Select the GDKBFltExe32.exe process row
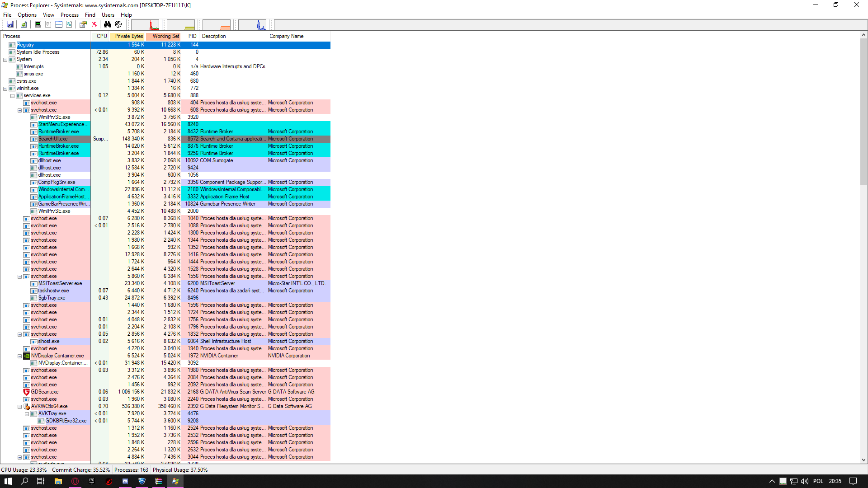This screenshot has width=868, height=488. coord(165,421)
